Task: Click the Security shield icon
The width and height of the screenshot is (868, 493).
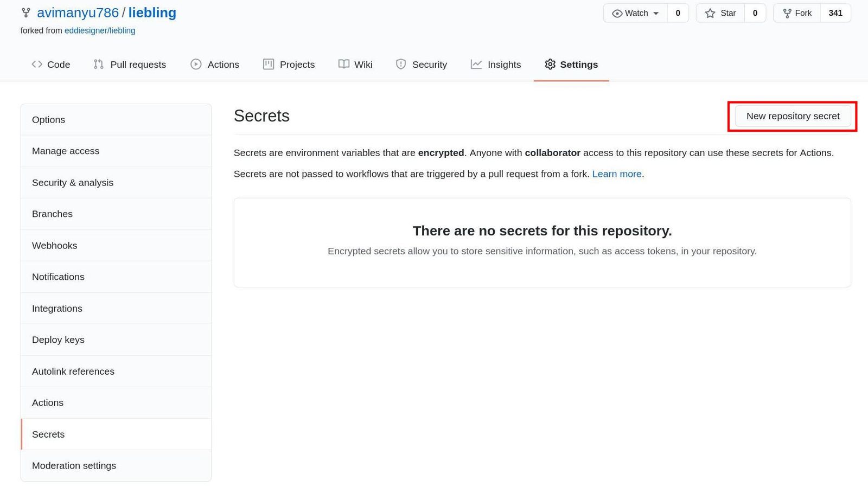Action: 400,64
